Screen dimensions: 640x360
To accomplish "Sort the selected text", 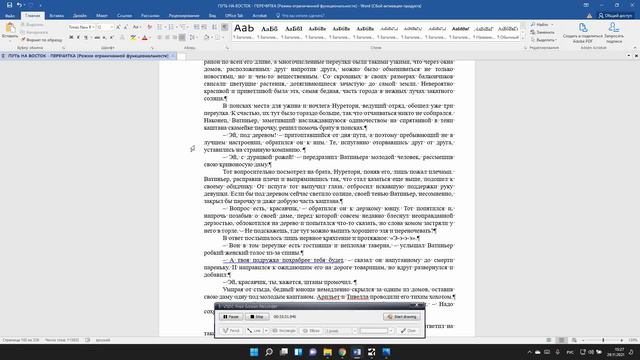I will 214,27.
